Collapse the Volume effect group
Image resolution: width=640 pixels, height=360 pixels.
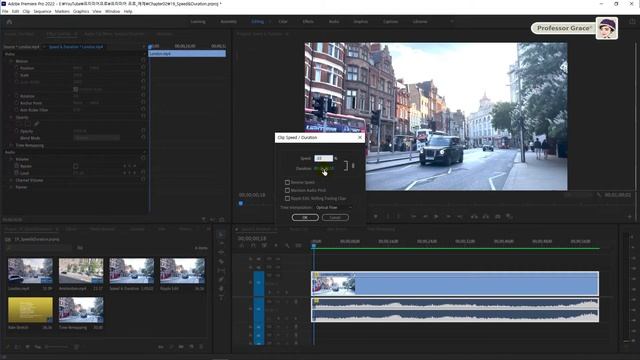pos(11,159)
